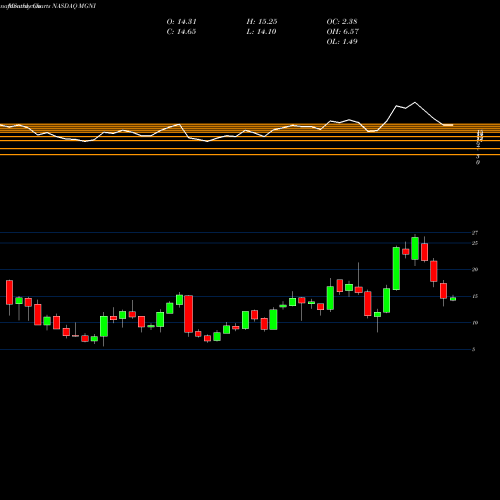Screen dimensions: 500x500
Task: Select the open value O: 14.31
Action: coord(182,22)
